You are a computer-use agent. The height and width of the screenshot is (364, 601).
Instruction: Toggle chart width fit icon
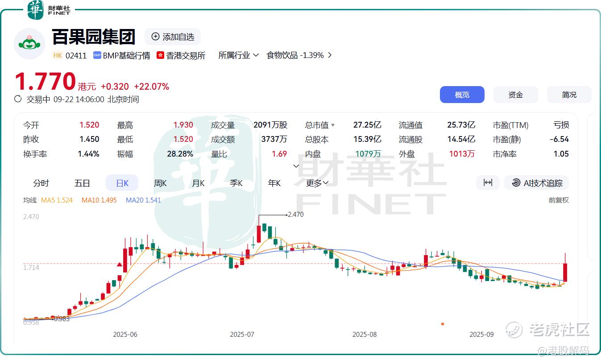pyautogui.click(x=488, y=182)
